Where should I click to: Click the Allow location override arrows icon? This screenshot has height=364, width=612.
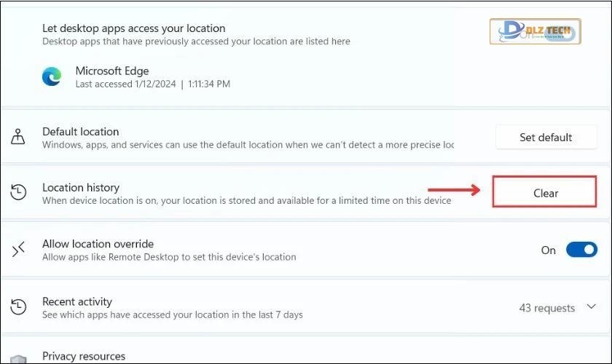pyautogui.click(x=19, y=250)
